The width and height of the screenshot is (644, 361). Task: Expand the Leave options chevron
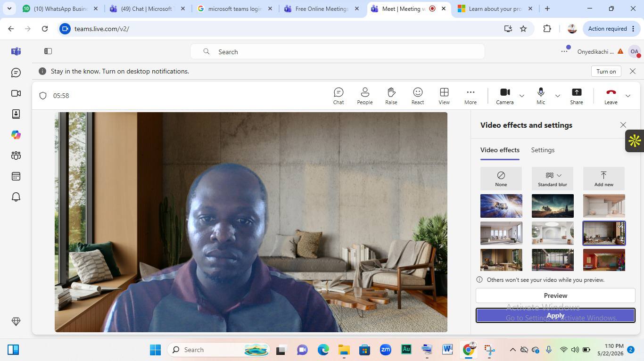tap(628, 96)
